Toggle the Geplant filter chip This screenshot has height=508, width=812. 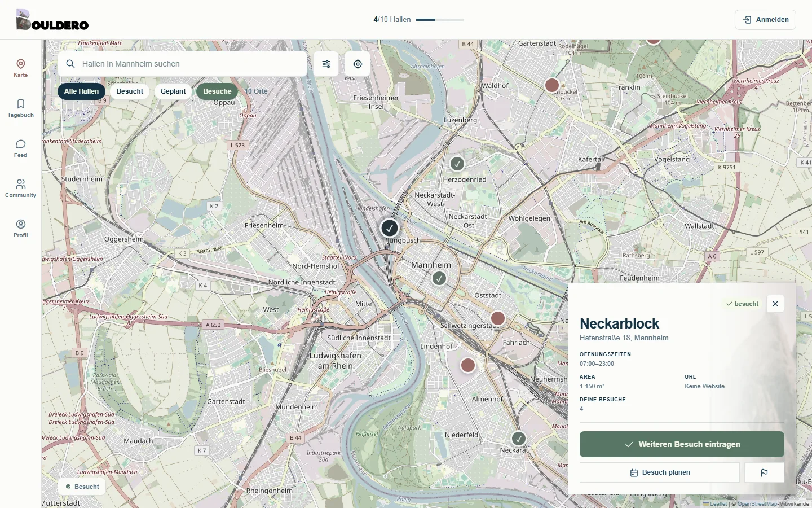[x=173, y=91]
